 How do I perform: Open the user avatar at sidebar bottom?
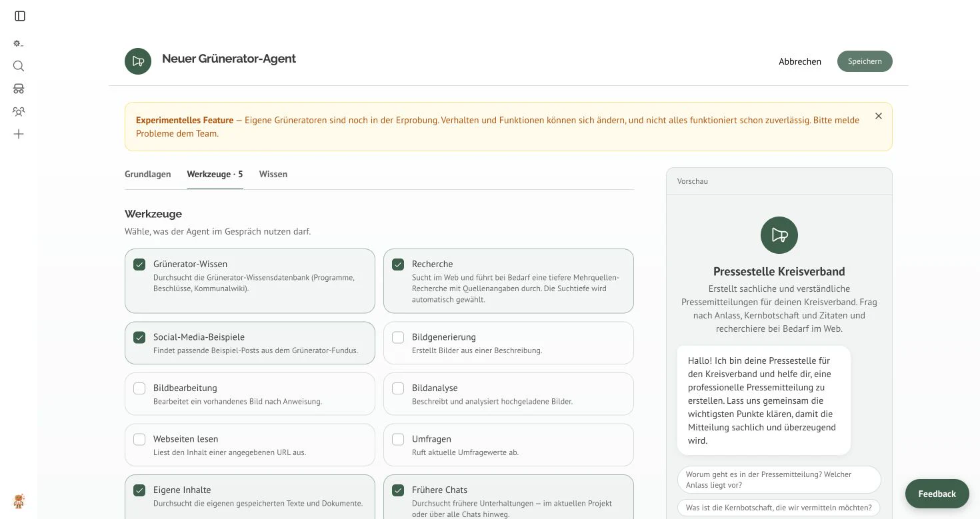click(19, 500)
